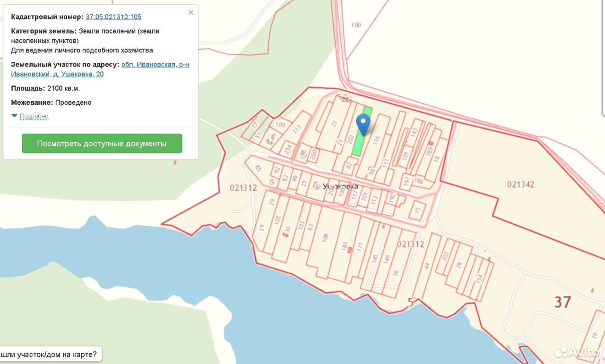The height and width of the screenshot is (364, 605).
Task: Select parcel labeled 188 on map
Action: pyautogui.click(x=419, y=180)
